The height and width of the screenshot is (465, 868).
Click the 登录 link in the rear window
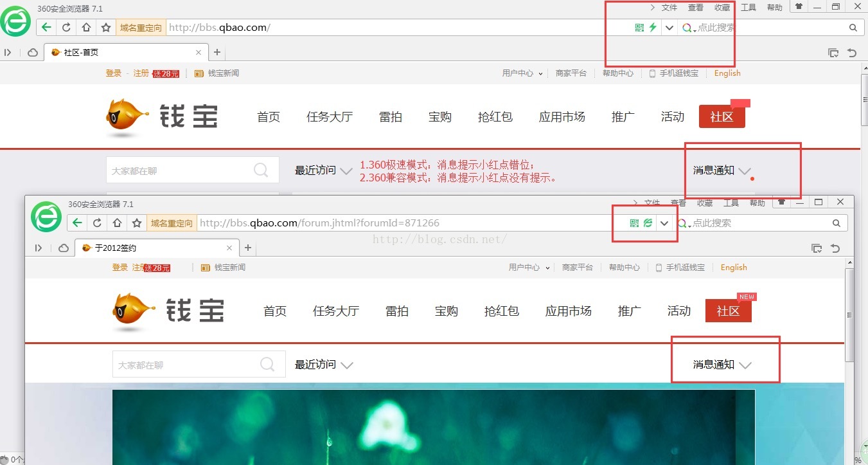point(114,73)
